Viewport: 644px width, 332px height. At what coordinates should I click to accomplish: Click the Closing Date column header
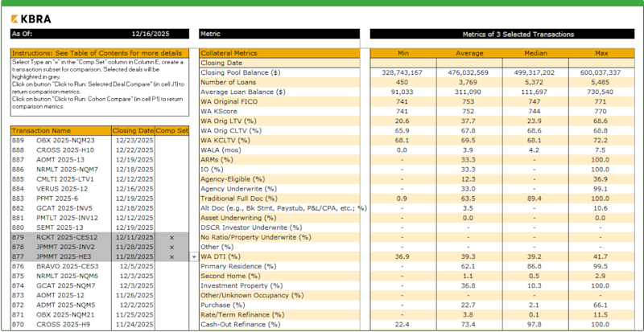(133, 130)
